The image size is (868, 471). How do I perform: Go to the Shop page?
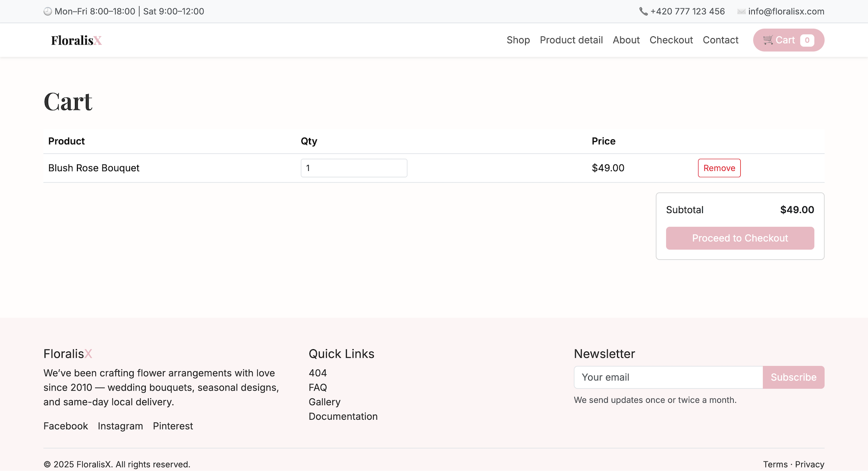(x=518, y=40)
